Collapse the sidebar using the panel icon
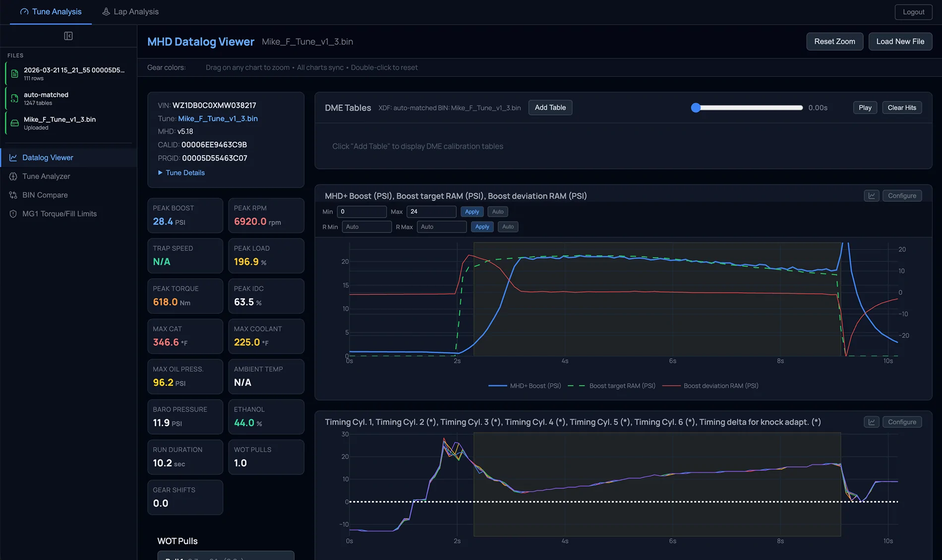Image resolution: width=942 pixels, height=560 pixels. [68, 36]
